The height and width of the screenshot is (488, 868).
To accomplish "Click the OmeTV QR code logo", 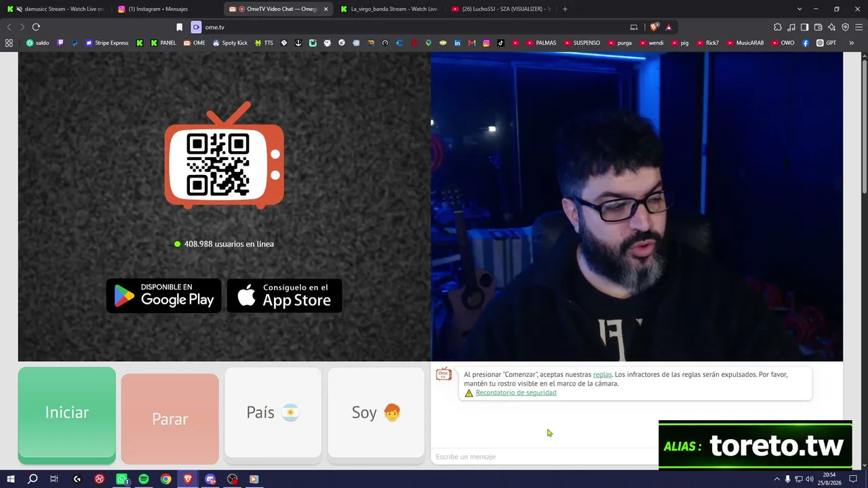I will pyautogui.click(x=224, y=155).
